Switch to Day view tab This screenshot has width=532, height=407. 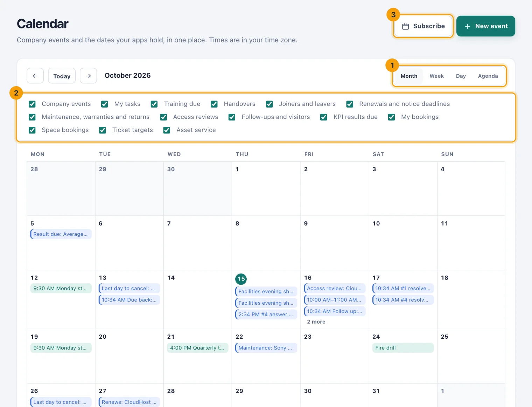461,76
